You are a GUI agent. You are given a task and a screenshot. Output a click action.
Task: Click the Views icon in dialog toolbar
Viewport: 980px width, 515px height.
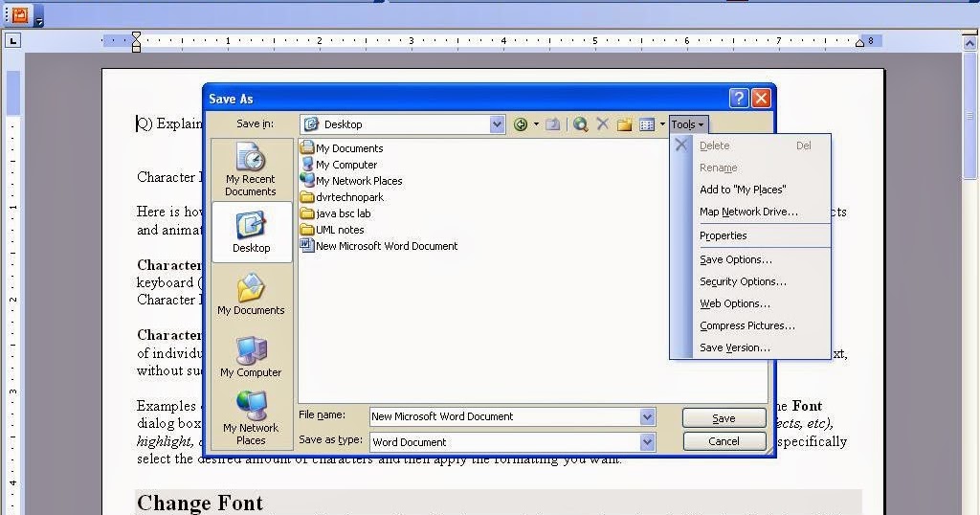tap(648, 124)
